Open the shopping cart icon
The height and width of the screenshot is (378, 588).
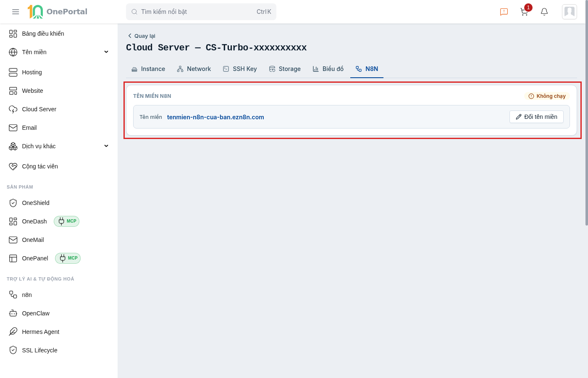pyautogui.click(x=524, y=12)
